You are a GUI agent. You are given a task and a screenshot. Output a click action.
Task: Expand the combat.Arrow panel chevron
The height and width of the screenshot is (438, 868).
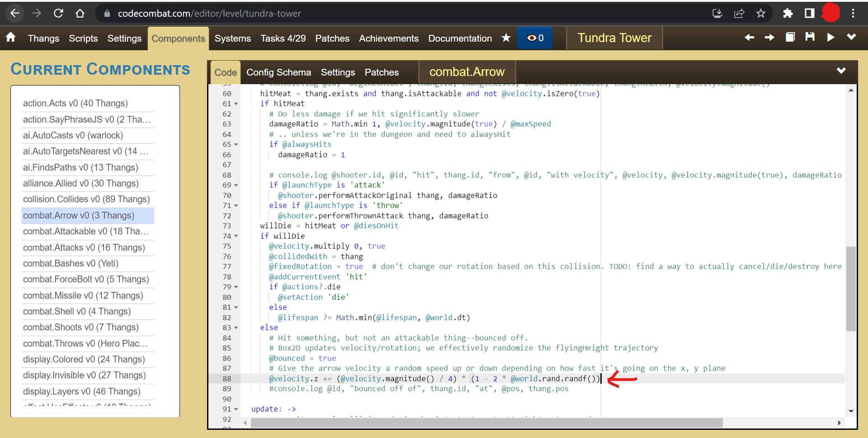[x=841, y=71]
